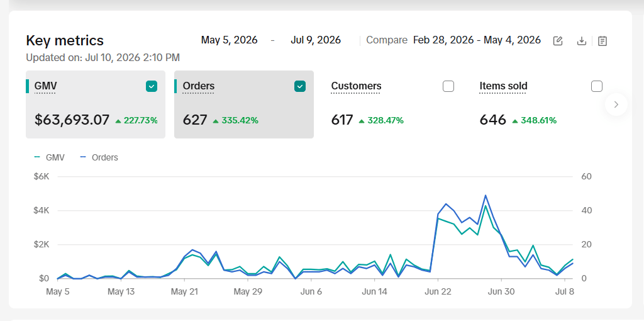The image size is (644, 321).
Task: Click the Jun 22 label on chart axis
Action: (438, 292)
